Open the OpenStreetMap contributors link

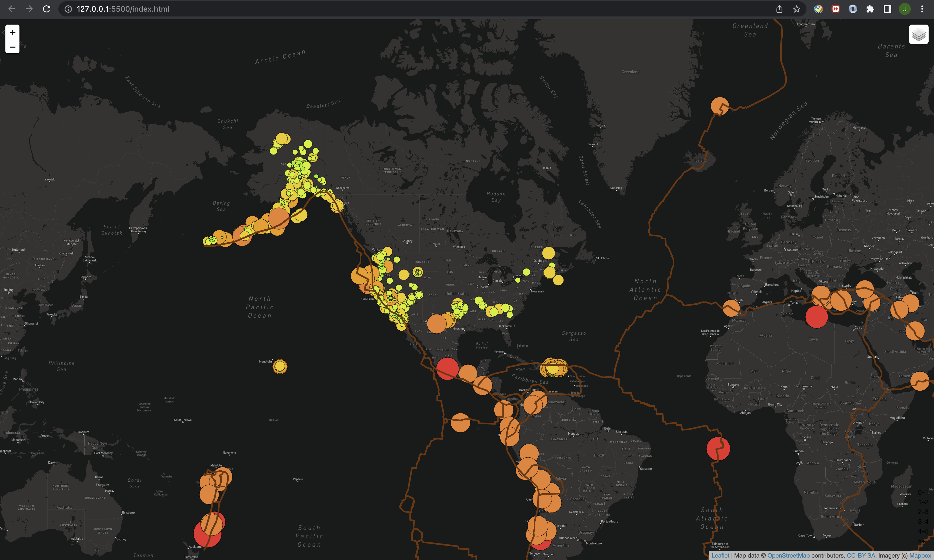[788, 555]
